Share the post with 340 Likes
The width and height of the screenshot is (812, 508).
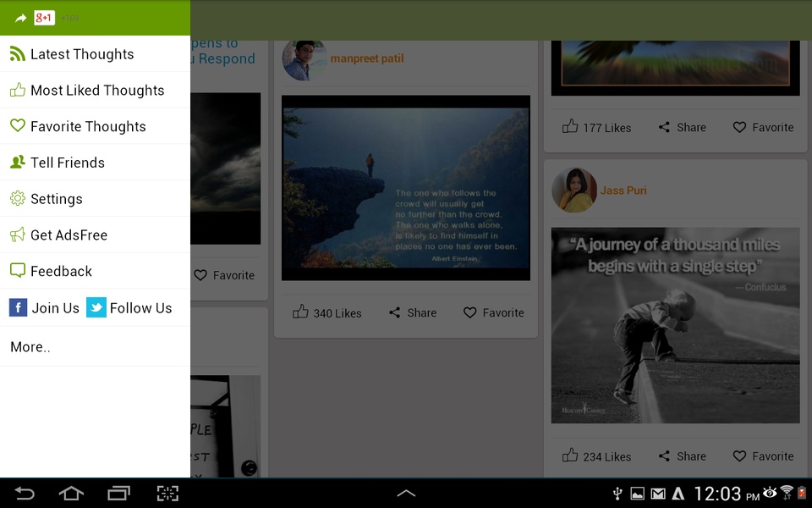413,312
